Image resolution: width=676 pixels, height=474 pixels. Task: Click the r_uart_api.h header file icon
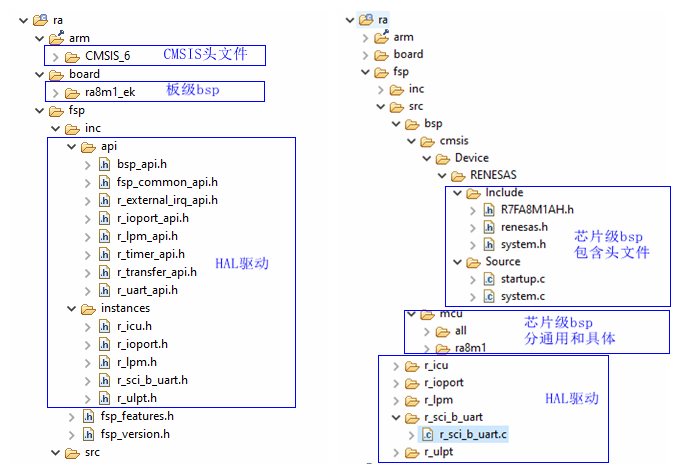pyautogui.click(x=104, y=291)
